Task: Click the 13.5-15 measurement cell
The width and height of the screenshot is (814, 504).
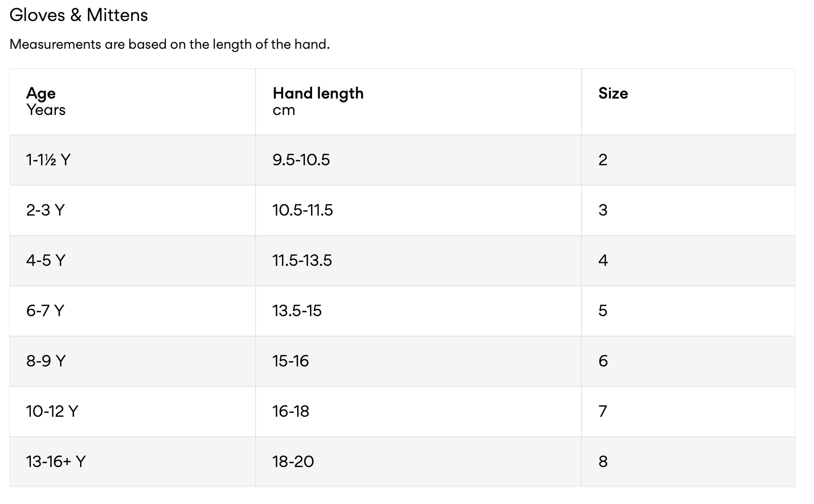Action: click(418, 311)
